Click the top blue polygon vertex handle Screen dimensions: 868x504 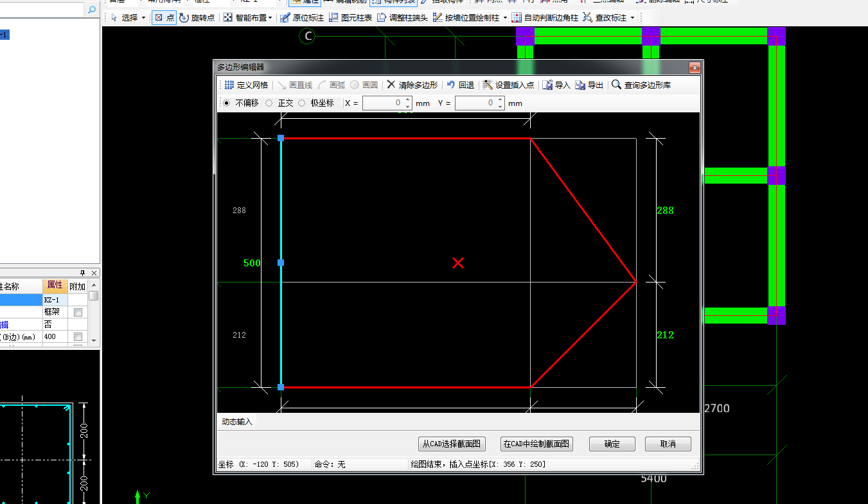(281, 138)
